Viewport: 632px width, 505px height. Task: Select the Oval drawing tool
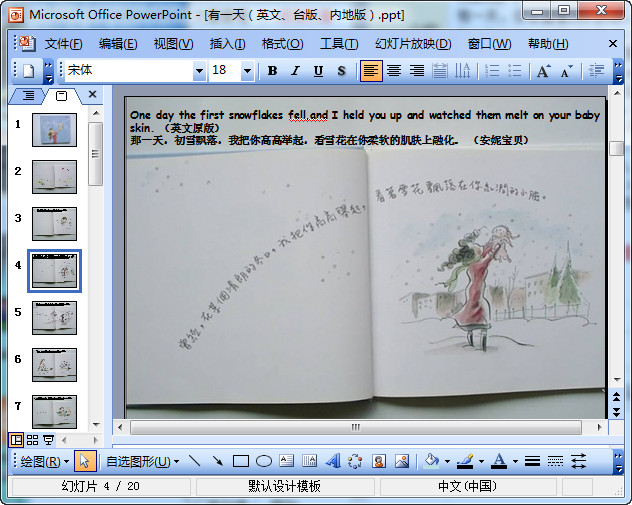[264, 461]
